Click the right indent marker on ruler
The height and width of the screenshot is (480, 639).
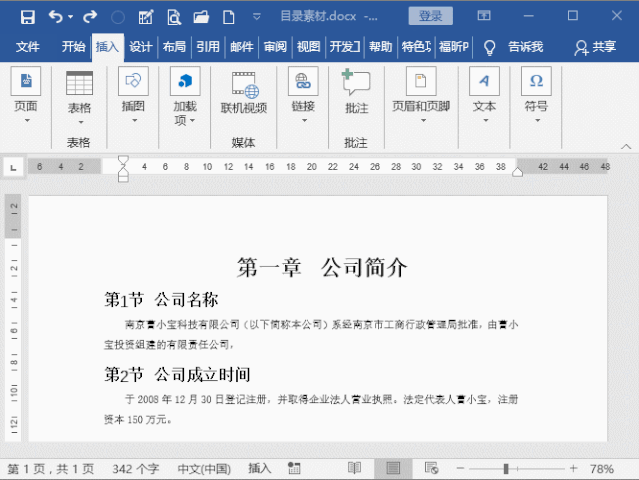pos(518,172)
